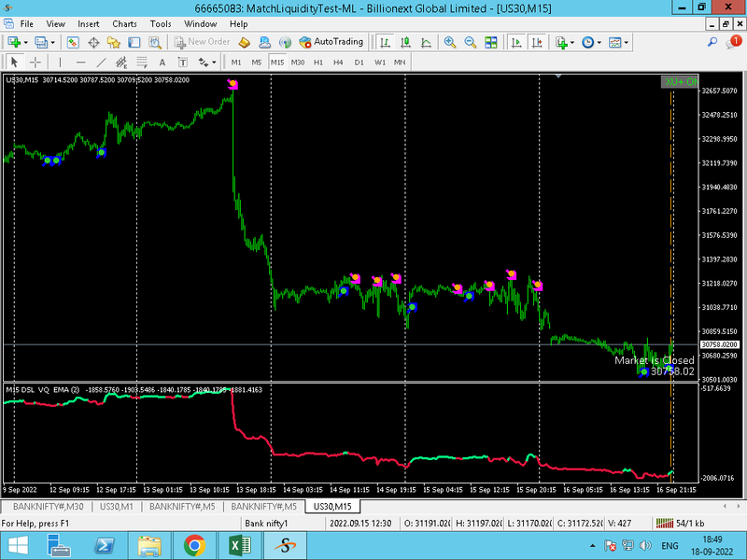Toggle the AutoTrading button
This screenshot has width=747, height=560.
pos(331,42)
